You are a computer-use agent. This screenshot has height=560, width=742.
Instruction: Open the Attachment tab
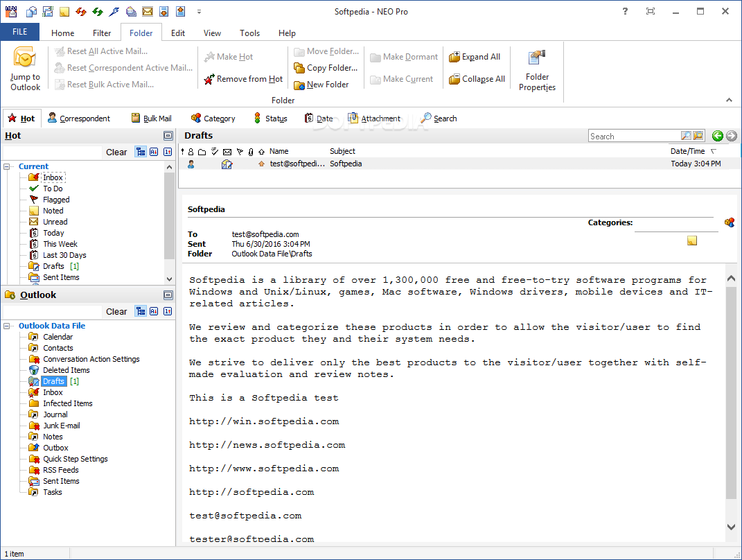coord(374,119)
